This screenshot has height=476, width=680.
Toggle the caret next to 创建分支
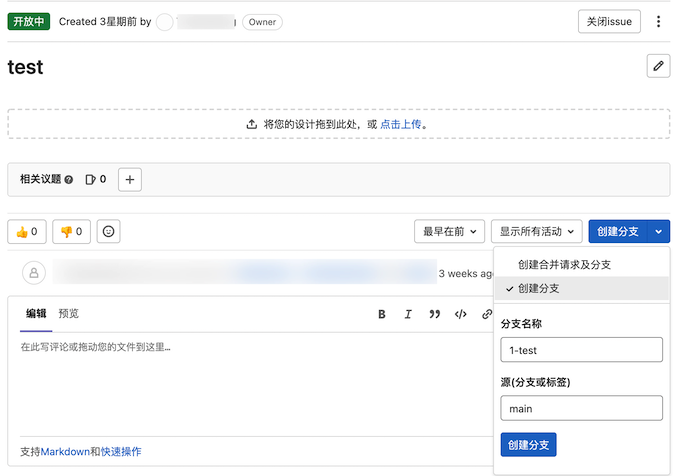click(x=658, y=232)
